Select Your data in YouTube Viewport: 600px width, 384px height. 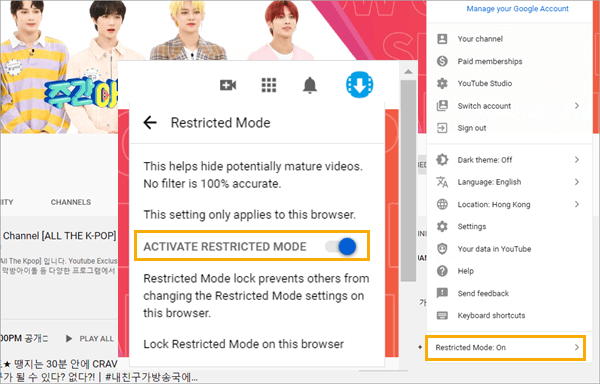tap(510, 249)
